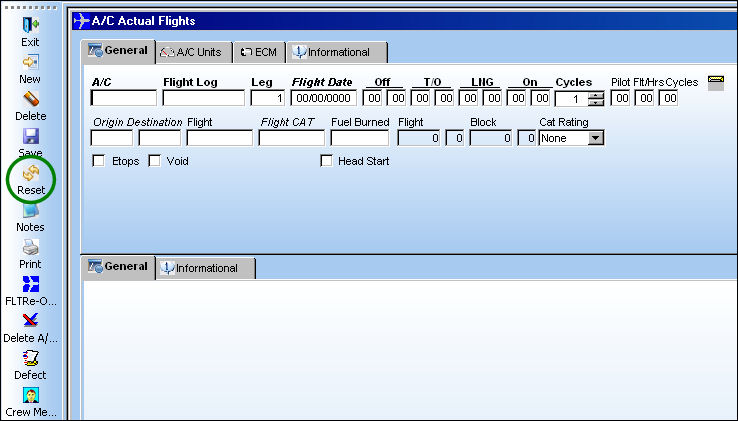Click the LNG hours field
This screenshot has width=738, height=421.
[470, 98]
